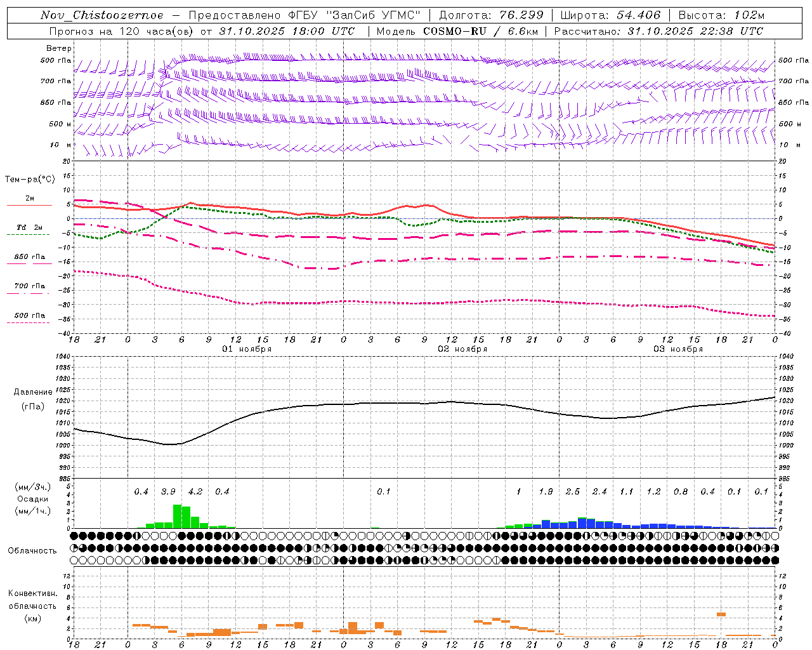Click the 'Давление' pressure panel label

click(33, 392)
